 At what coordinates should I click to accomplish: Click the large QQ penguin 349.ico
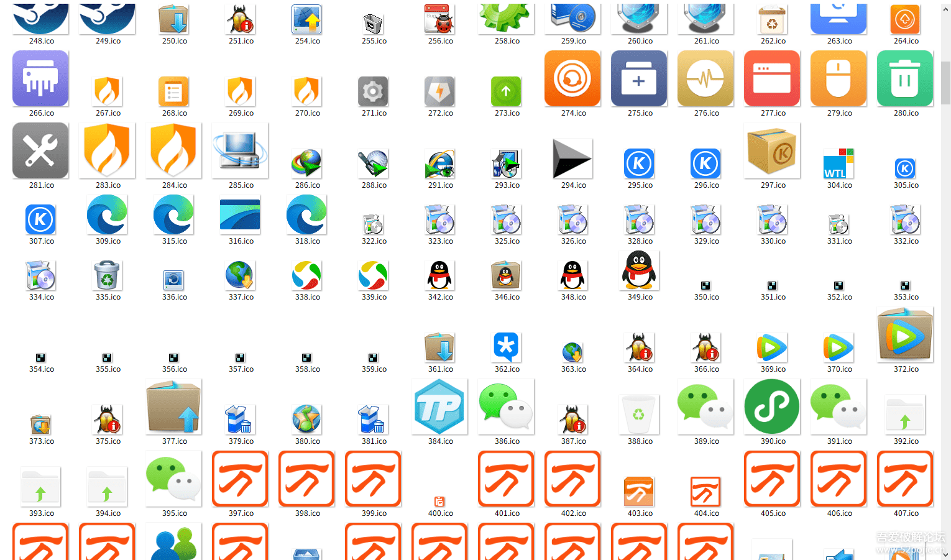(x=639, y=270)
